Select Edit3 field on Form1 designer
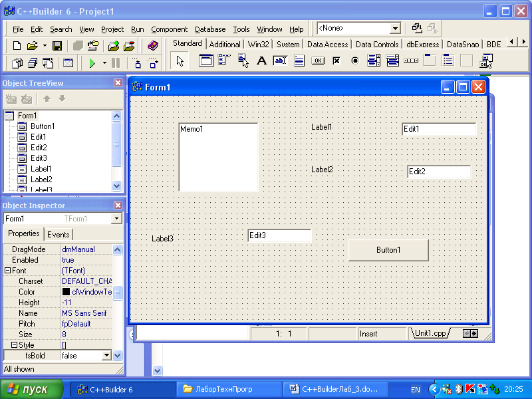The height and width of the screenshot is (399, 532). click(279, 235)
